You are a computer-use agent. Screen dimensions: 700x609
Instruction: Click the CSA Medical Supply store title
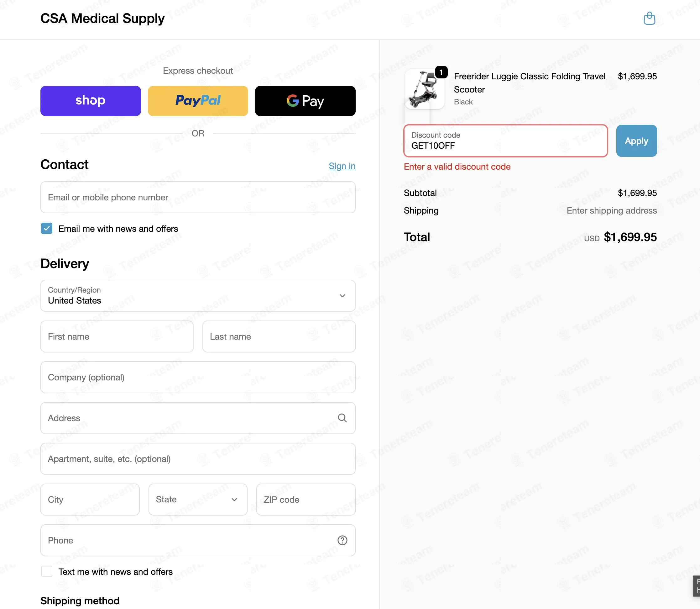(x=102, y=19)
